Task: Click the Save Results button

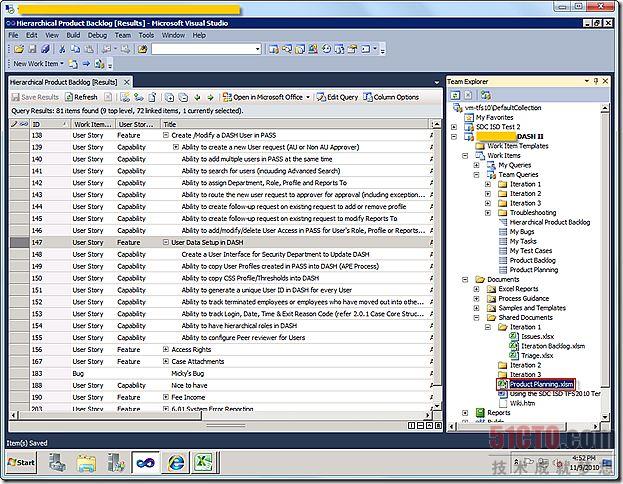Action: (35, 97)
